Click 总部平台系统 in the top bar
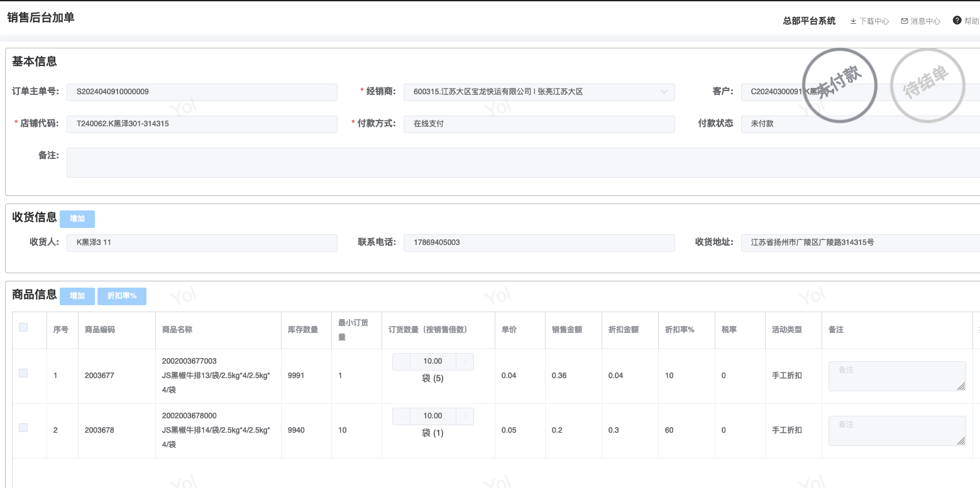Viewport: 980px width, 488px height. [809, 21]
